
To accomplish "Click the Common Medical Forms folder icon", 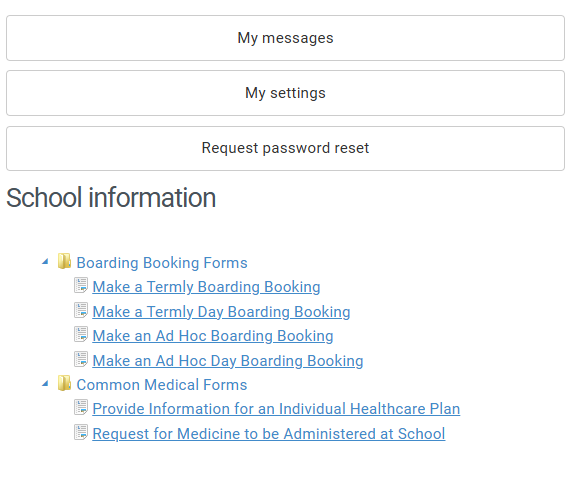I will click(64, 383).
